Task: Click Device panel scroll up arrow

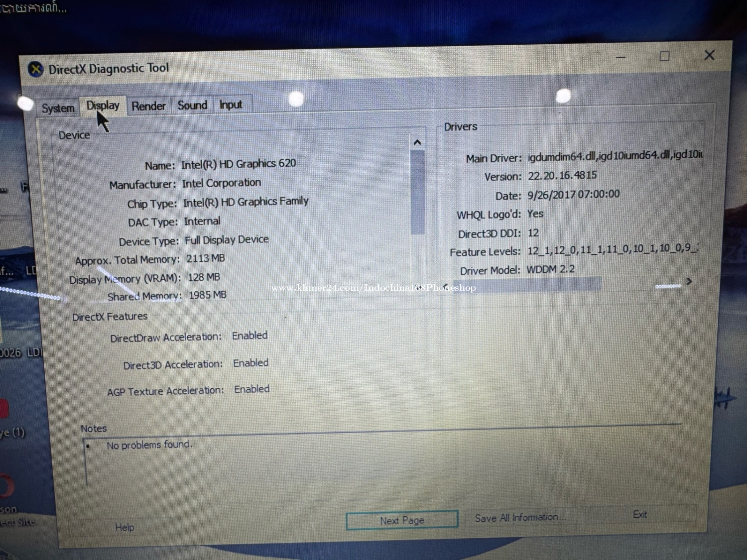Action: point(417,142)
